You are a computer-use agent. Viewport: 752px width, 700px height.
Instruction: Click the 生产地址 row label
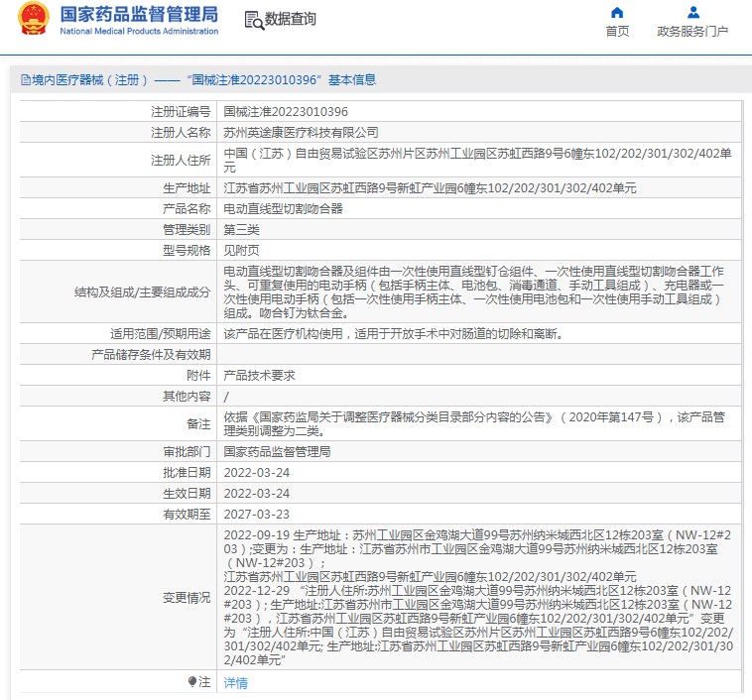click(187, 188)
